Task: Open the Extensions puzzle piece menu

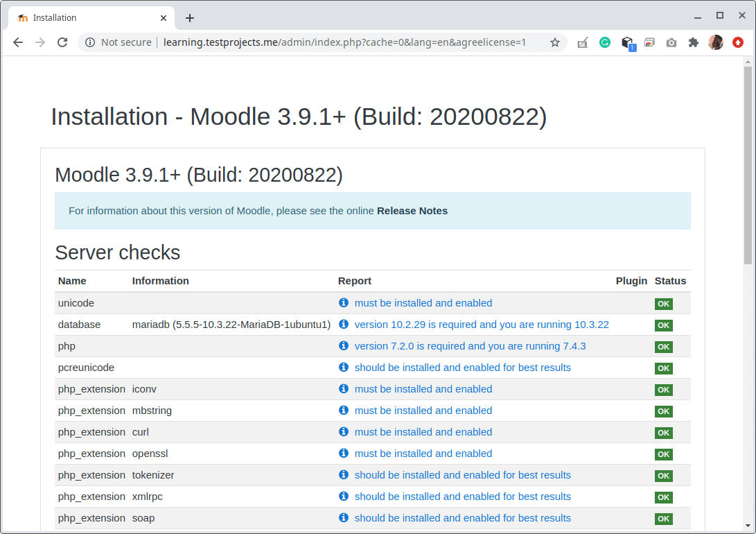Action: [x=694, y=42]
